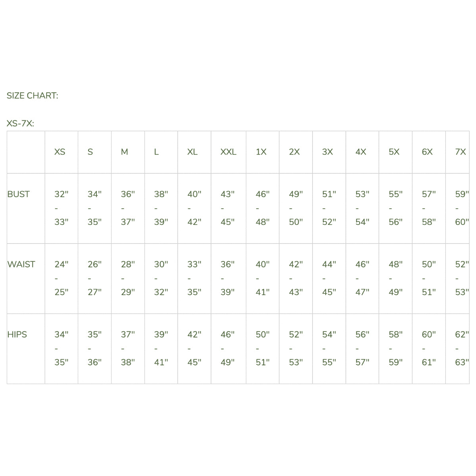
Task: Click the HIPS row label
Action: [x=17, y=334]
